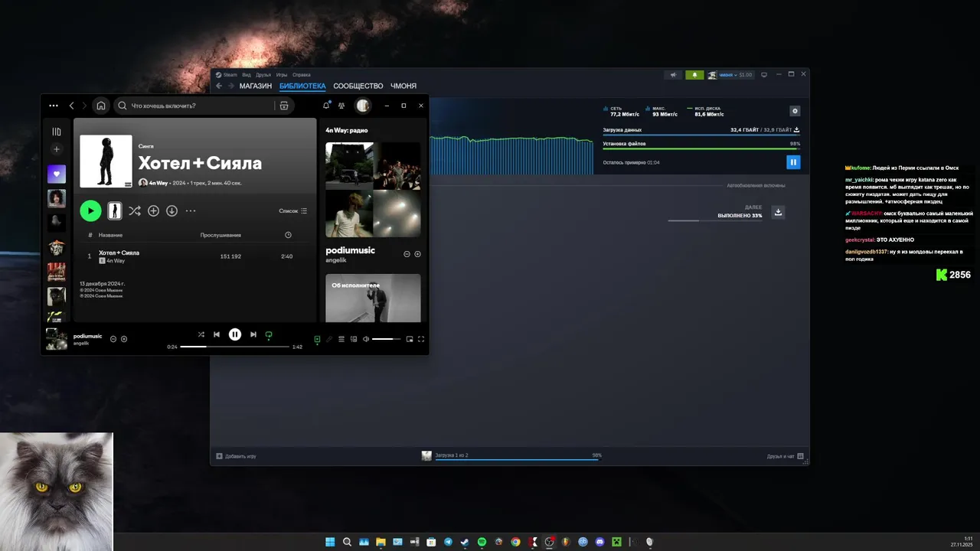This screenshot has width=980, height=551.
Task: Open Windows Start menu
Action: pyautogui.click(x=330, y=542)
